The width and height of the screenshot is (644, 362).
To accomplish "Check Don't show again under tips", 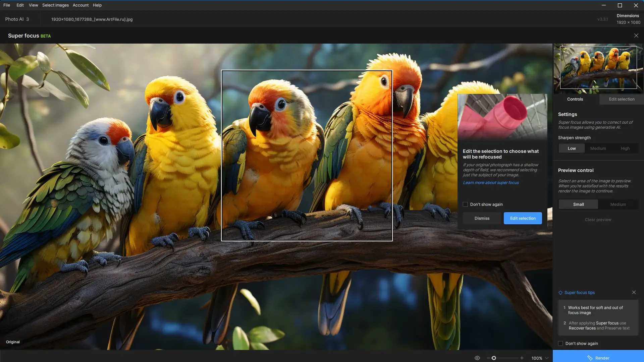I will (x=560, y=343).
